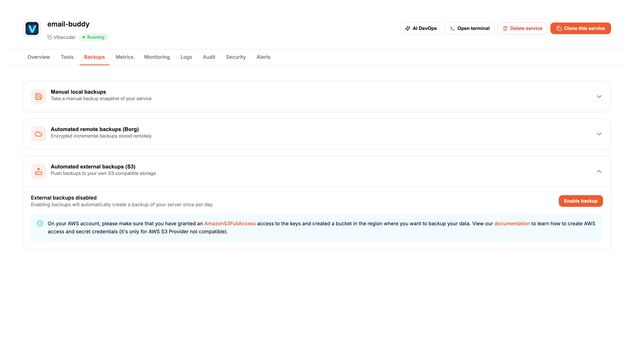Click the 'Manual local backups' title
The image size is (634, 364).
(78, 92)
